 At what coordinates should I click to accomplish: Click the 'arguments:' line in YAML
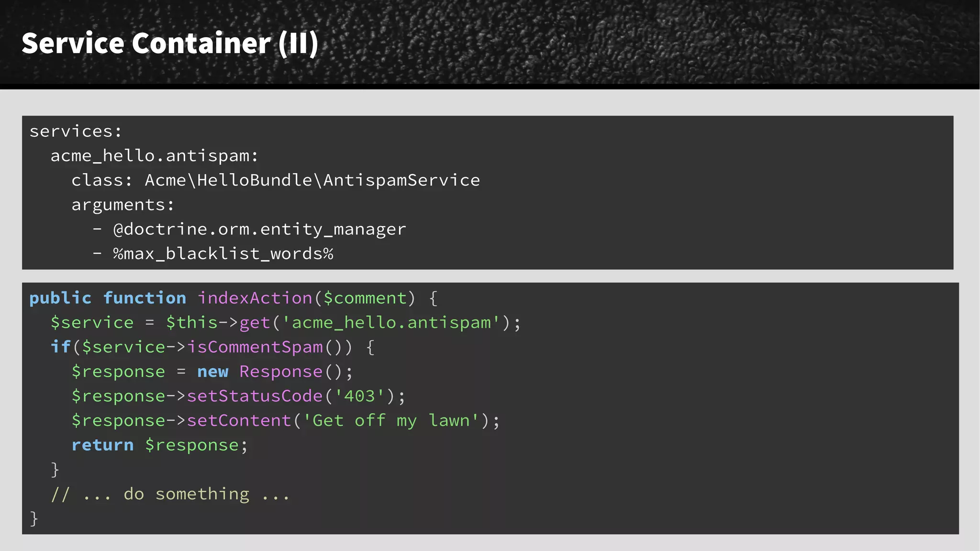(123, 205)
